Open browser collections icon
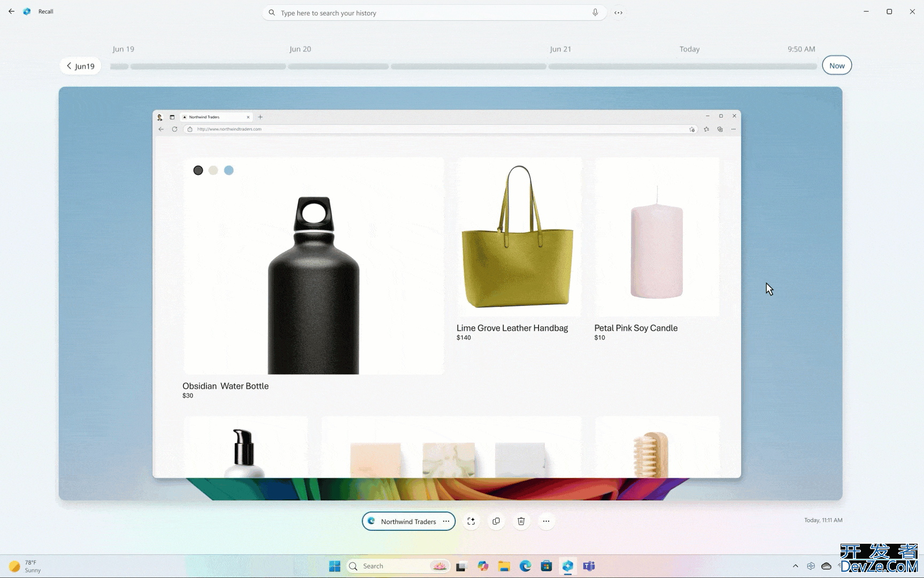Viewport: 924px width, 578px height. 720,129
